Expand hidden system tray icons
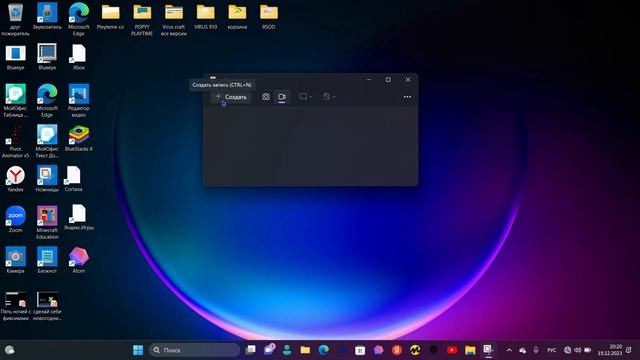 [x=509, y=350]
